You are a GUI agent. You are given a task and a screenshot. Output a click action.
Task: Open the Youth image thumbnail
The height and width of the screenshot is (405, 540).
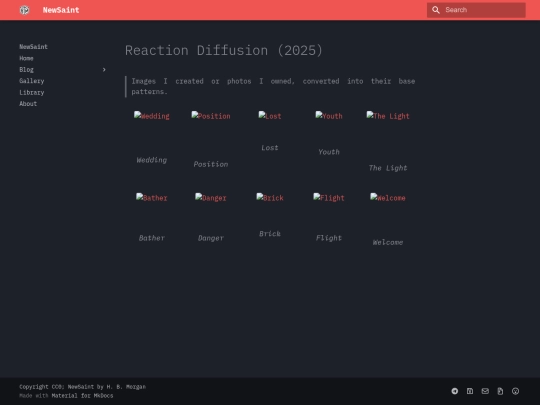(x=329, y=116)
